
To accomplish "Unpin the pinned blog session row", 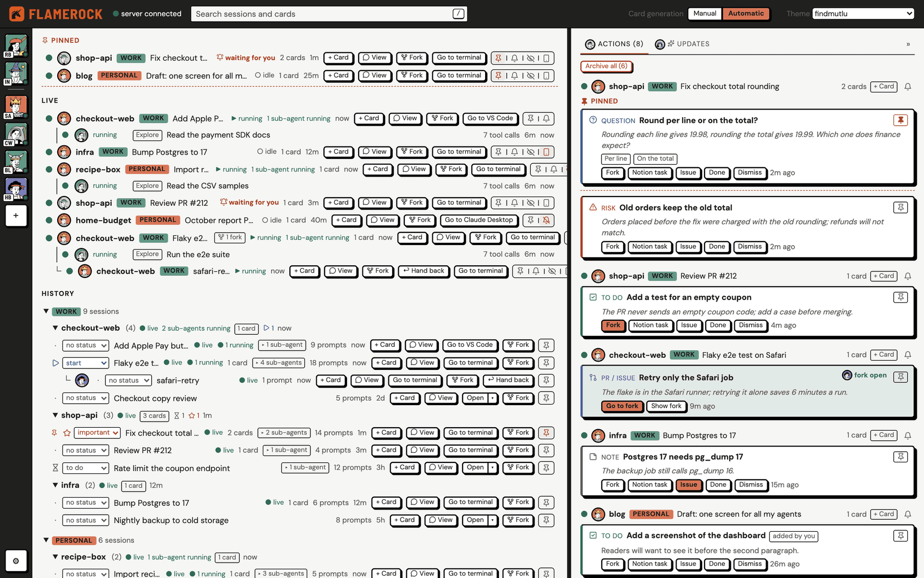I will point(499,76).
